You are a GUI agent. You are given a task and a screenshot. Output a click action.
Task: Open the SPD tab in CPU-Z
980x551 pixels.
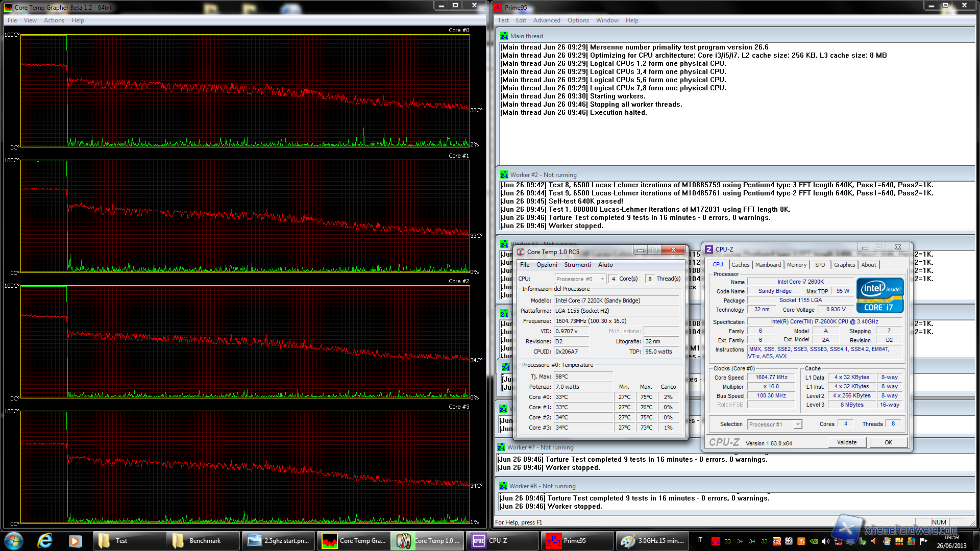pyautogui.click(x=820, y=265)
